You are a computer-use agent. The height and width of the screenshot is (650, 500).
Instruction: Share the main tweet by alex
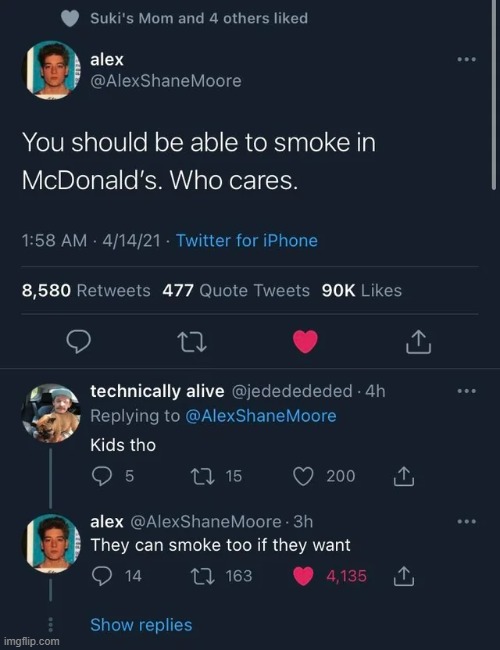(x=418, y=342)
